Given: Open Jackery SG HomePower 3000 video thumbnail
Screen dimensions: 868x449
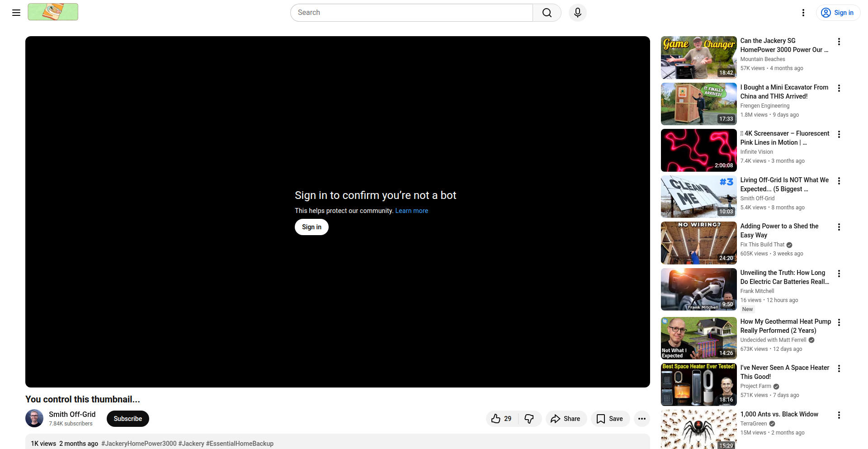Looking at the screenshot, I should (x=699, y=57).
